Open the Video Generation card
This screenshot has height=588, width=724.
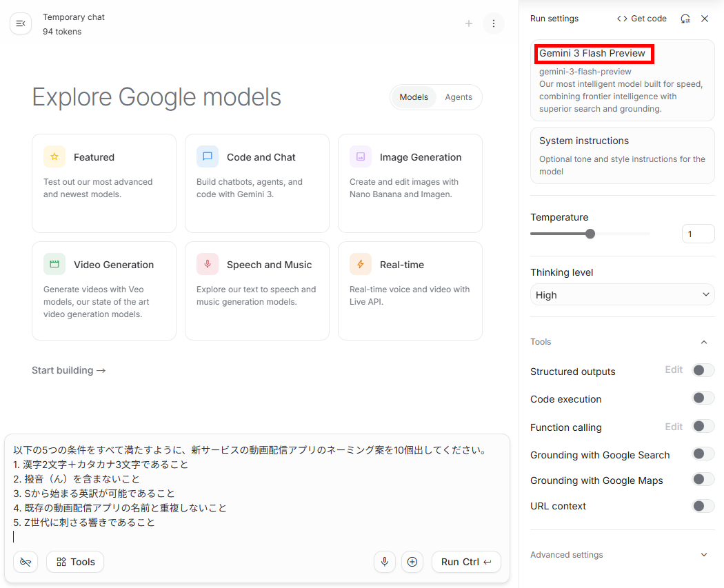(104, 291)
